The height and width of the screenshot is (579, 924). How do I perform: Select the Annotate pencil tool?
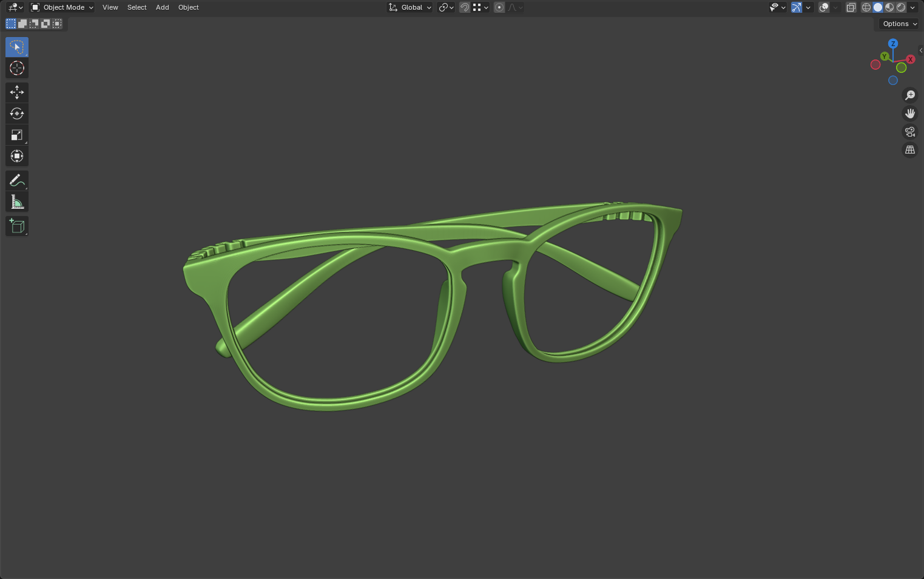pyautogui.click(x=16, y=180)
